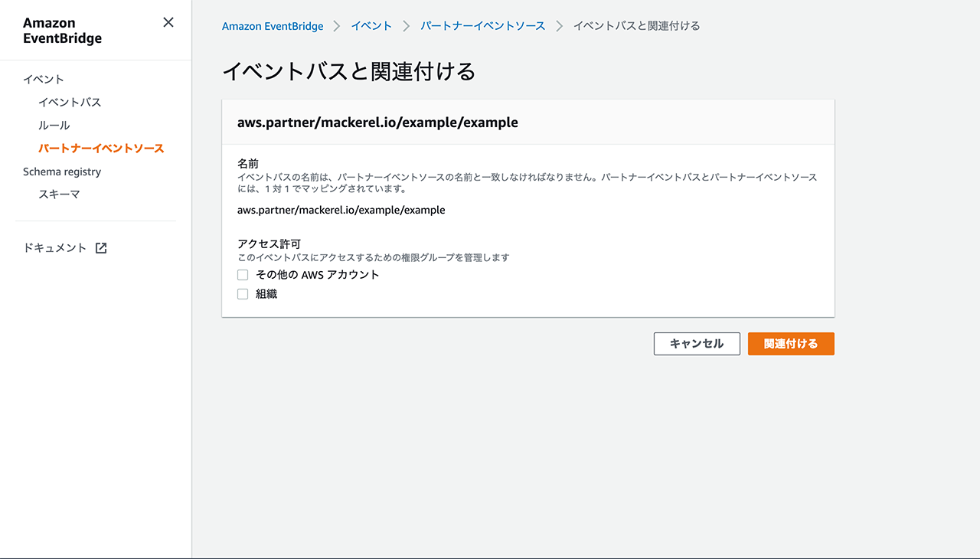Image resolution: width=980 pixels, height=559 pixels.
Task: Click the イベント breadcrumb link
Action: (x=371, y=26)
